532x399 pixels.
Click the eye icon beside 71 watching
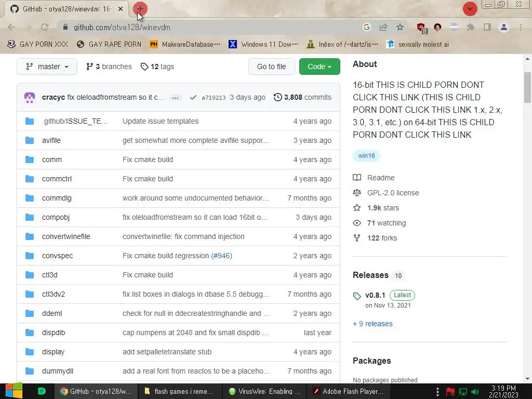coord(357,223)
